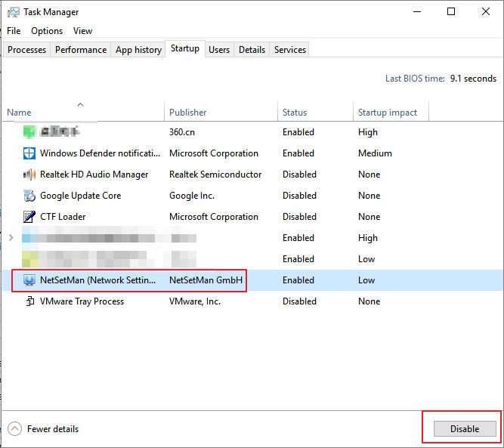Viewport: 504px width, 448px height.
Task: Open the View menu
Action: pyautogui.click(x=82, y=31)
